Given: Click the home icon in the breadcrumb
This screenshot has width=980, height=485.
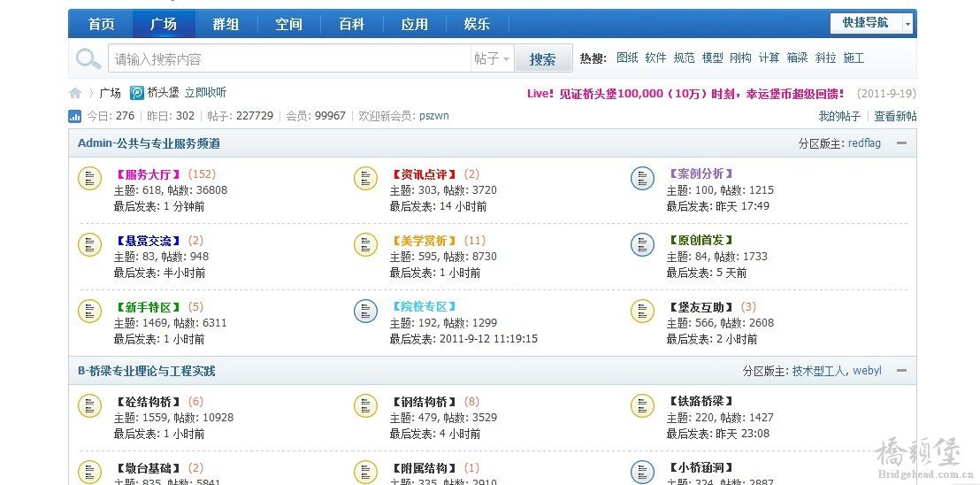Looking at the screenshot, I should click(75, 93).
